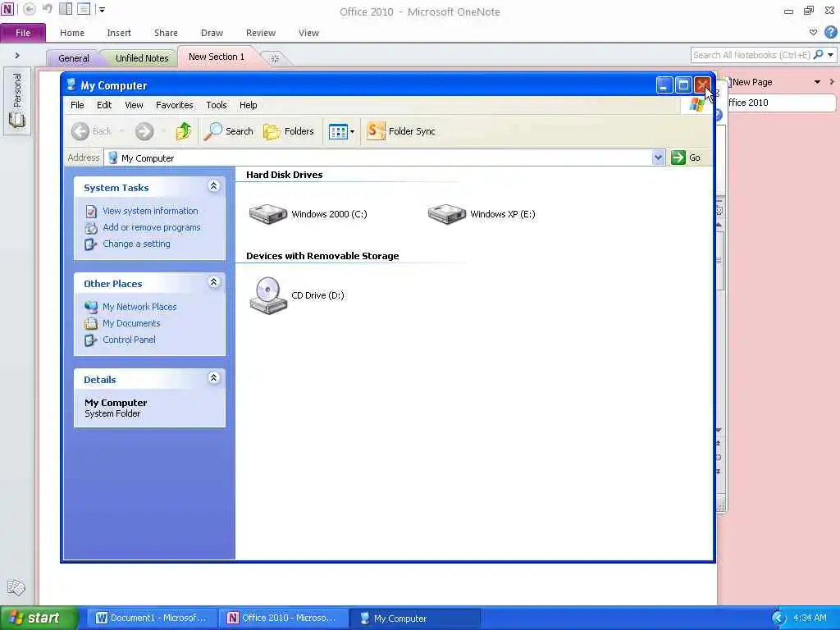
Task: Click OneNote Help question mark icon
Action: tap(831, 33)
